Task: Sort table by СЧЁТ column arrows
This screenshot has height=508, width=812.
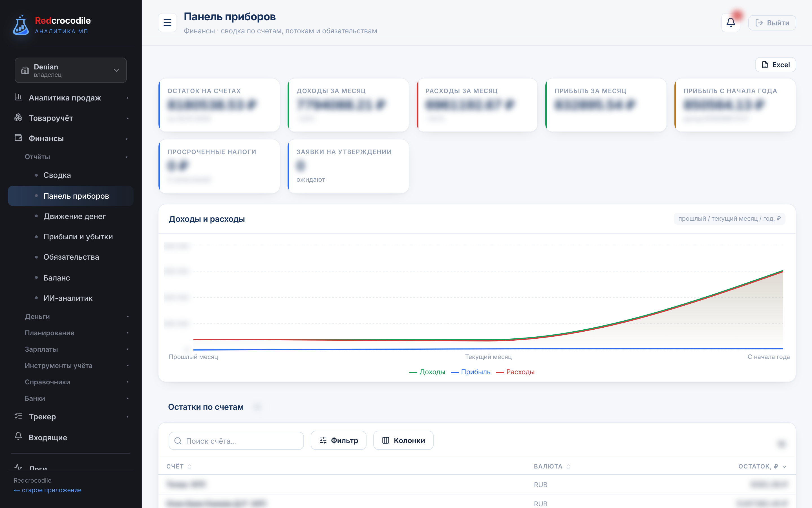Action: tap(189, 467)
